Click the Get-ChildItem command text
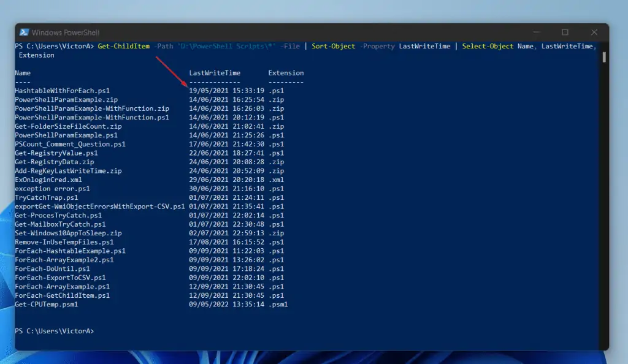The width and height of the screenshot is (628, 364). tap(123, 46)
